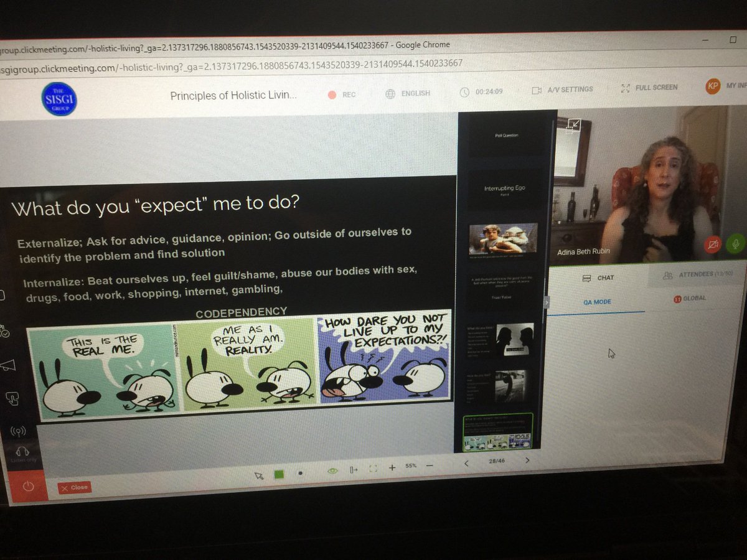
Task: Go to the next slide arrow
Action: point(527,460)
